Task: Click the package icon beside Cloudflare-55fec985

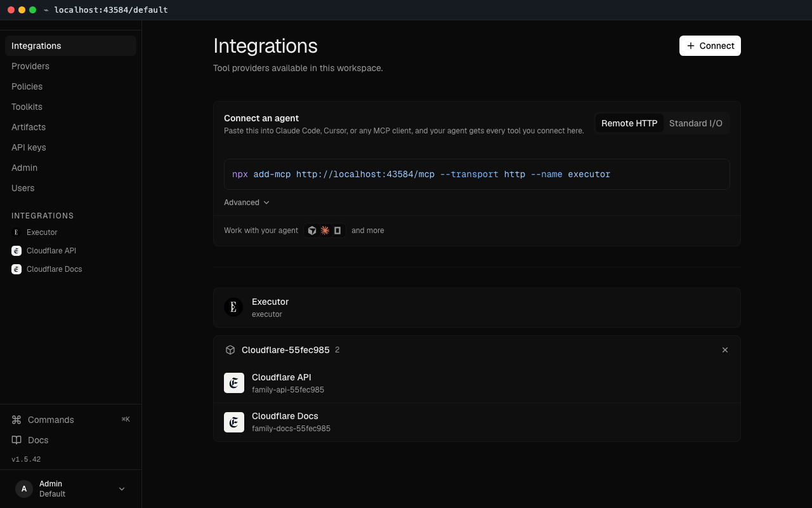Action: pos(230,350)
